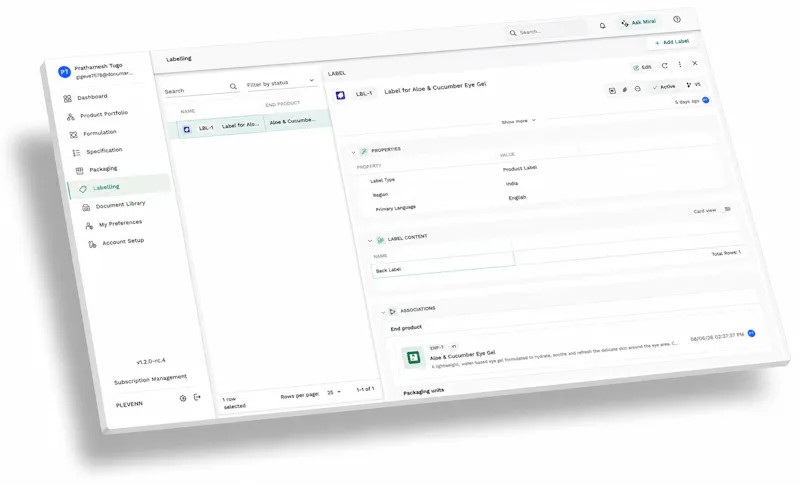Image resolution: width=800 pixels, height=485 pixels.
Task: Click the Account Setup icon
Action: tap(92, 244)
